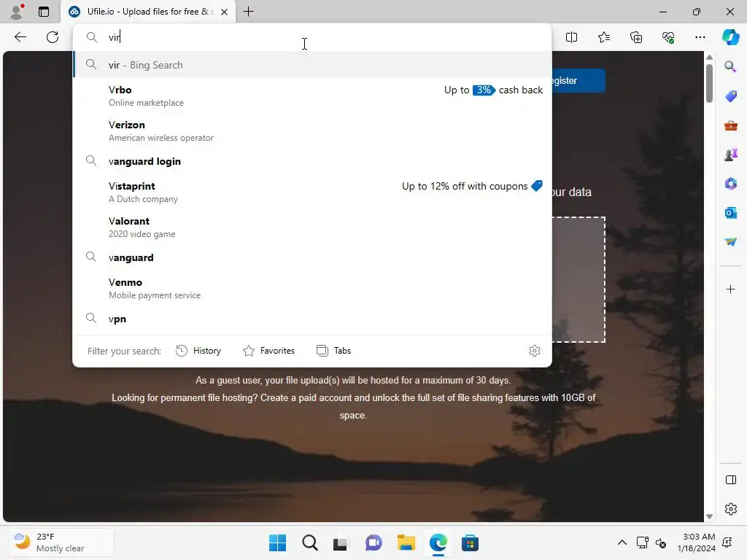
Task: Open network and volume quick settings
Action: coord(651,542)
